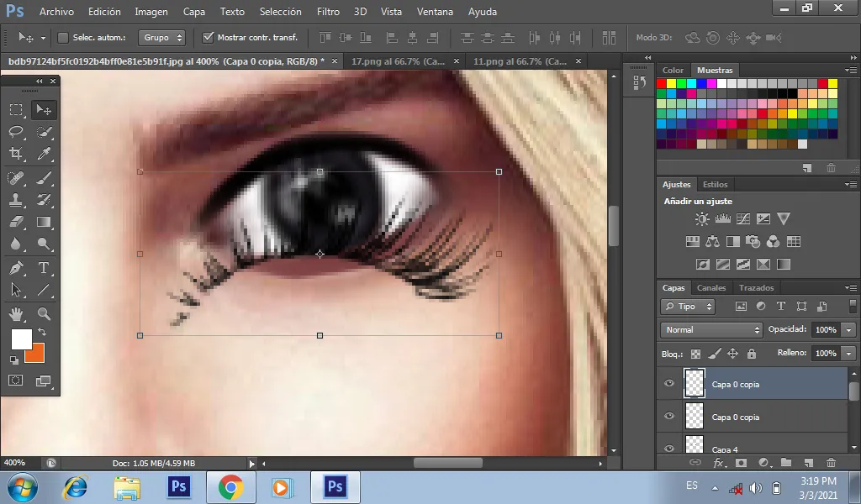Open the Ventana menu
Screen dimensions: 861x504
435,12
